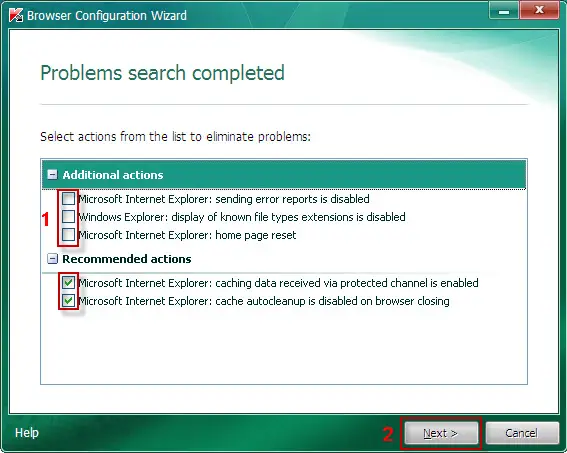
Task: Close the wizard with the red X
Action: (x=539, y=10)
